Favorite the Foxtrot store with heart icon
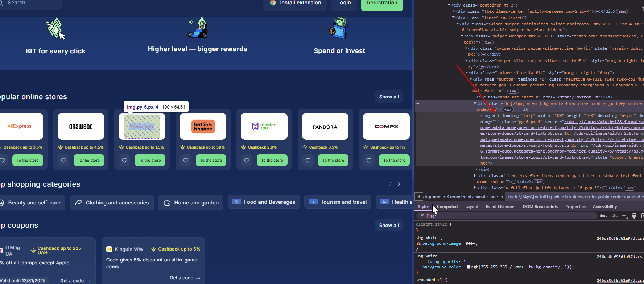The image size is (644, 284). [x=124, y=160]
